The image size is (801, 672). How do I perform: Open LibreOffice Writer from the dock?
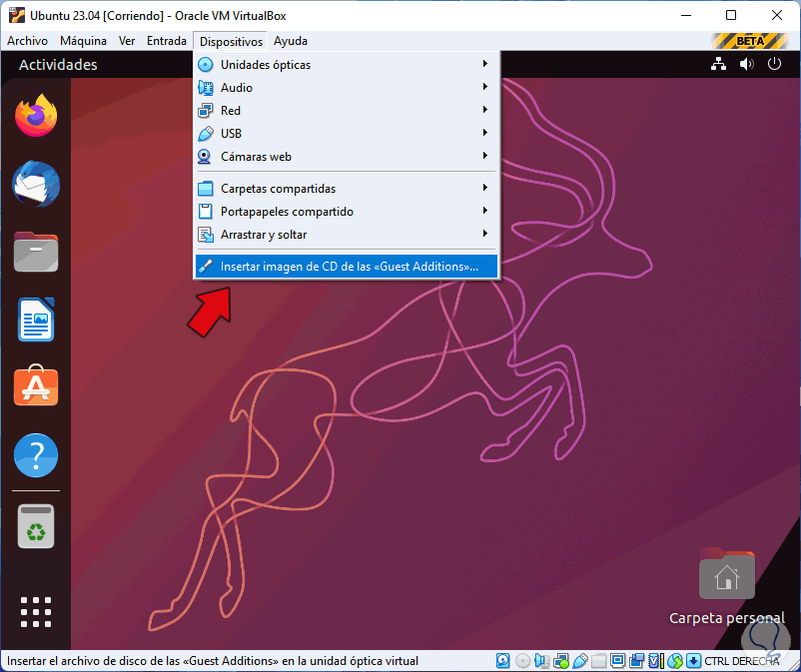pos(36,320)
